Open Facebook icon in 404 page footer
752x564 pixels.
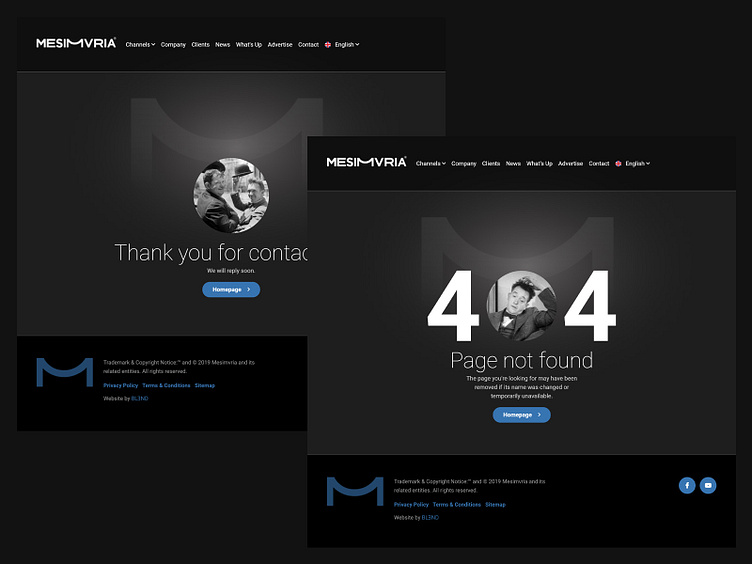click(687, 485)
